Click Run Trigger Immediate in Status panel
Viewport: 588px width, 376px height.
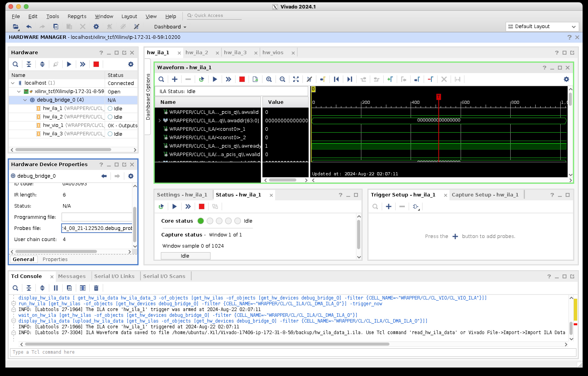188,207
